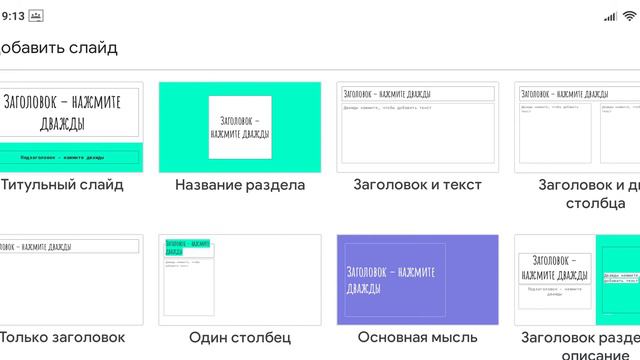Select the Один столбец layout thumbnail
Viewport: 640px width, 360px height.
[x=240, y=280]
